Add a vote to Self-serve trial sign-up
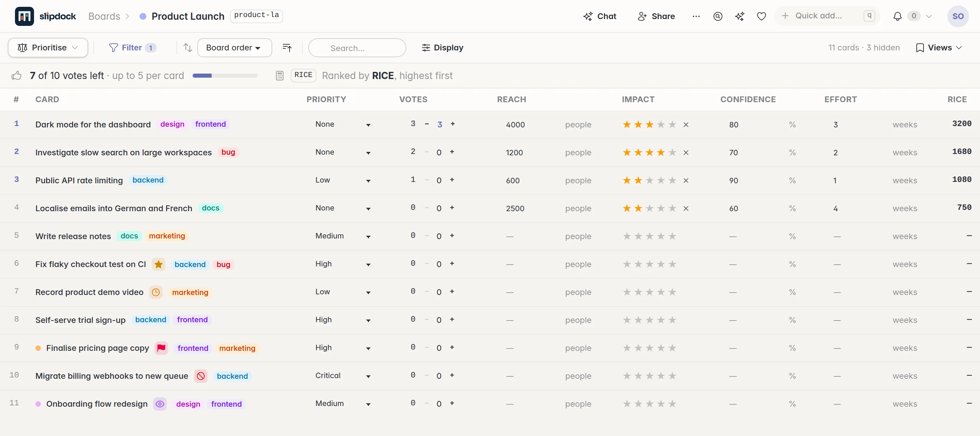The image size is (980, 436). [x=452, y=320]
